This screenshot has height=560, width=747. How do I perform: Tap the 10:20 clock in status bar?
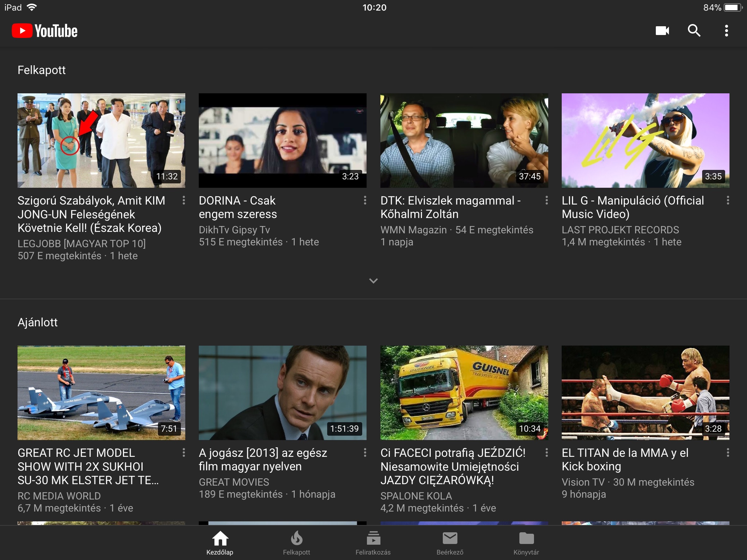pyautogui.click(x=374, y=7)
